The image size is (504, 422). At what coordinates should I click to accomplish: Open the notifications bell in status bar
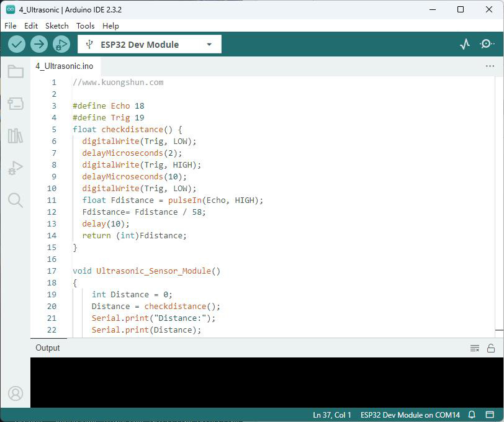point(472,415)
